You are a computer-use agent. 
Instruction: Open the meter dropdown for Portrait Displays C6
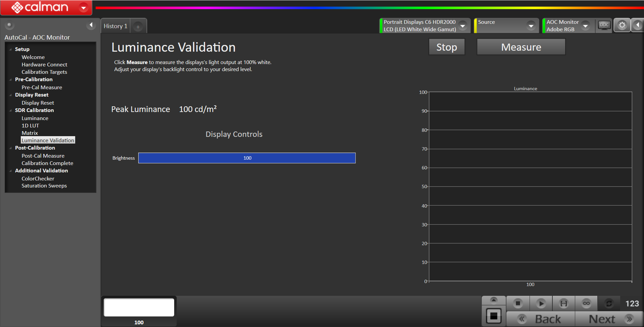pyautogui.click(x=463, y=25)
